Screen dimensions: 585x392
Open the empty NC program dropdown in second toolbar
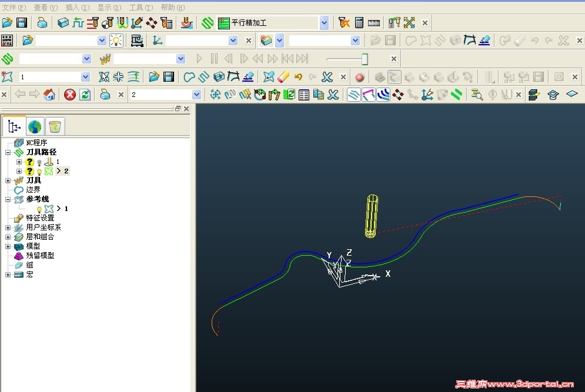coord(102,41)
